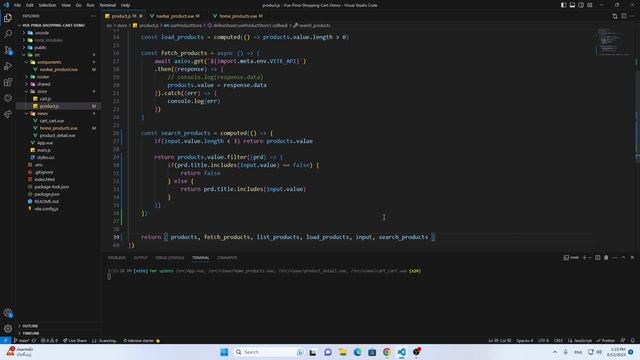Switch to home_products.vue editor tab

pyautogui.click(x=238, y=16)
